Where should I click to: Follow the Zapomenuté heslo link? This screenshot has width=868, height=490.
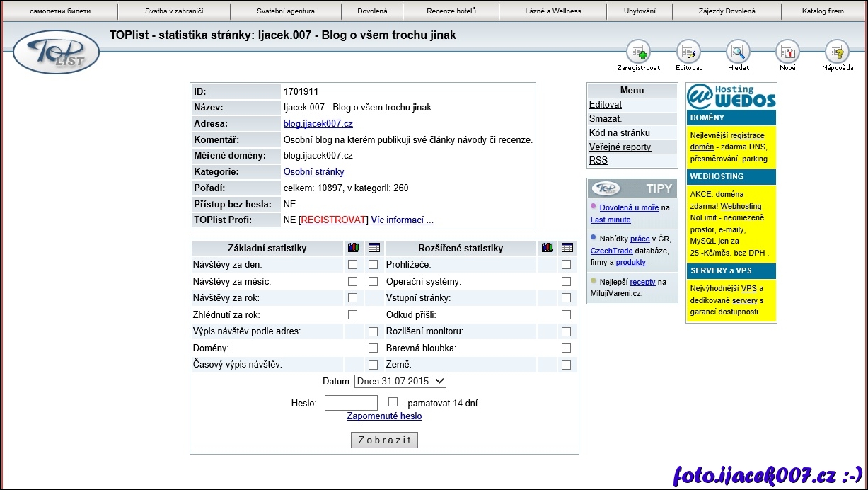click(x=384, y=416)
